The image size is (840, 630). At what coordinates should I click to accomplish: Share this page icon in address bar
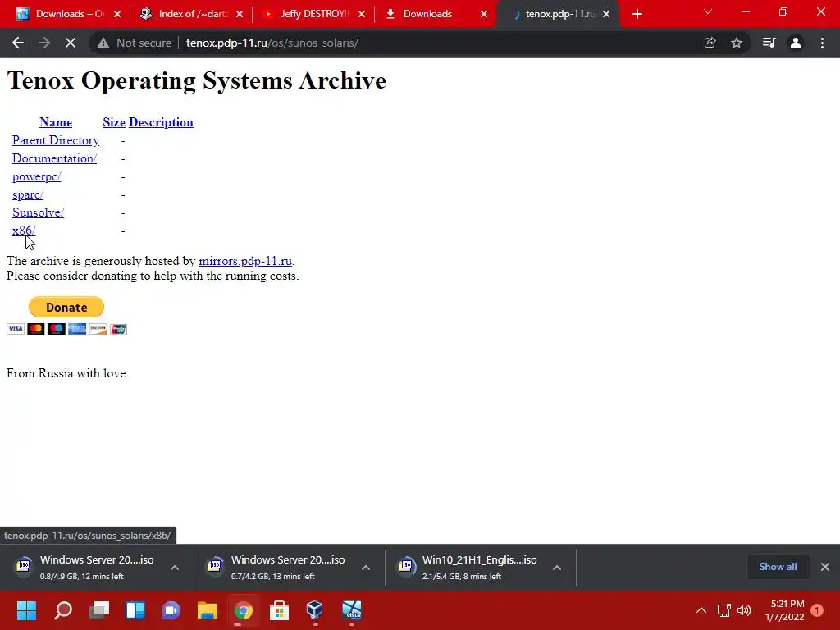click(710, 43)
